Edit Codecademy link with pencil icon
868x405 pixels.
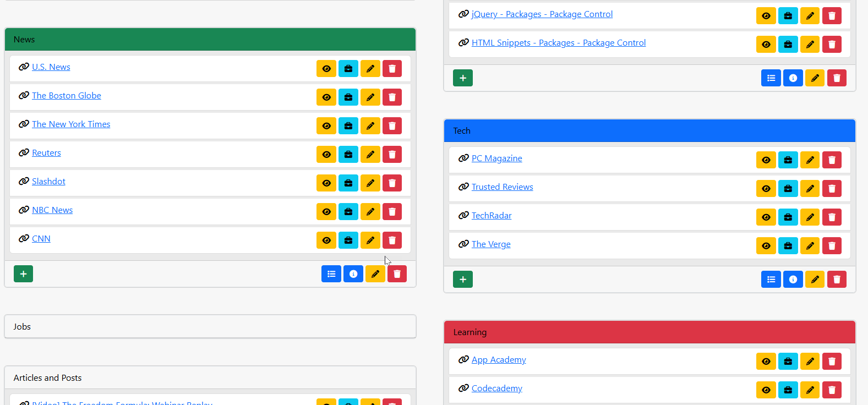tap(810, 390)
